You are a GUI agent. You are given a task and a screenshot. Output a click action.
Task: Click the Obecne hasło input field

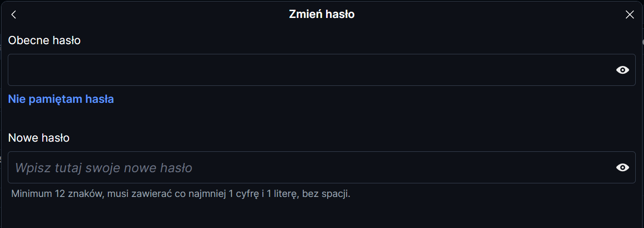click(311, 70)
